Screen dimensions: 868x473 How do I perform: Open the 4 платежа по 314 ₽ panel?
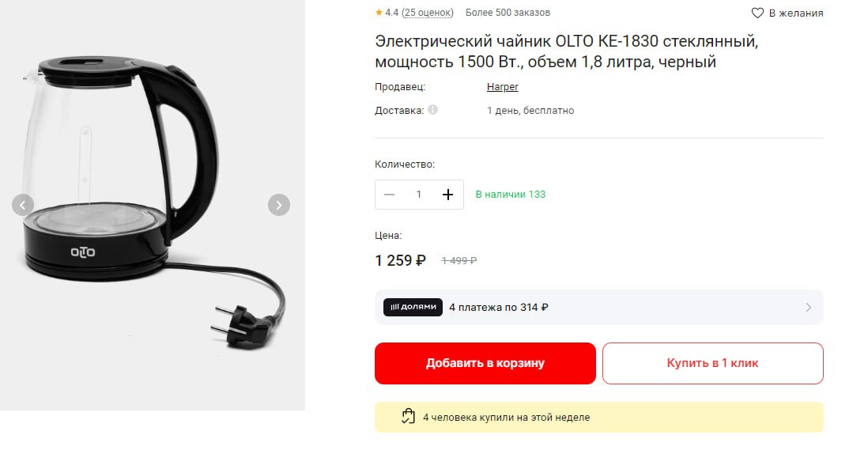coord(599,307)
